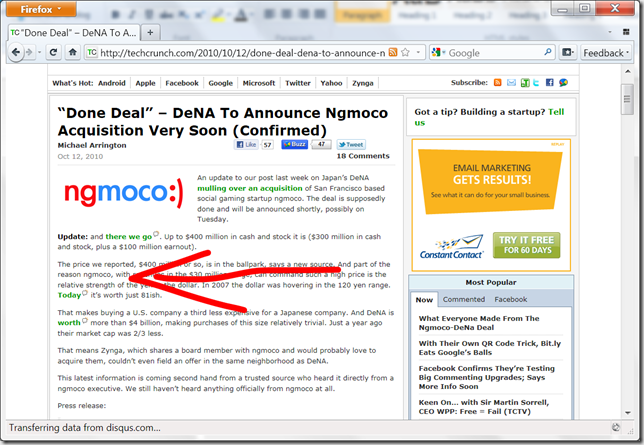This screenshot has height=445, width=644.
Task: Click the ngmoco logo image
Action: (x=124, y=192)
